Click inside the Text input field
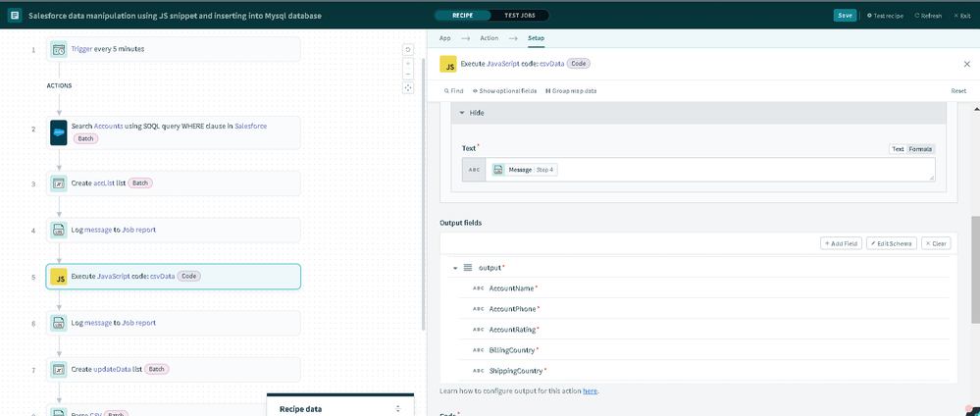 (709, 170)
